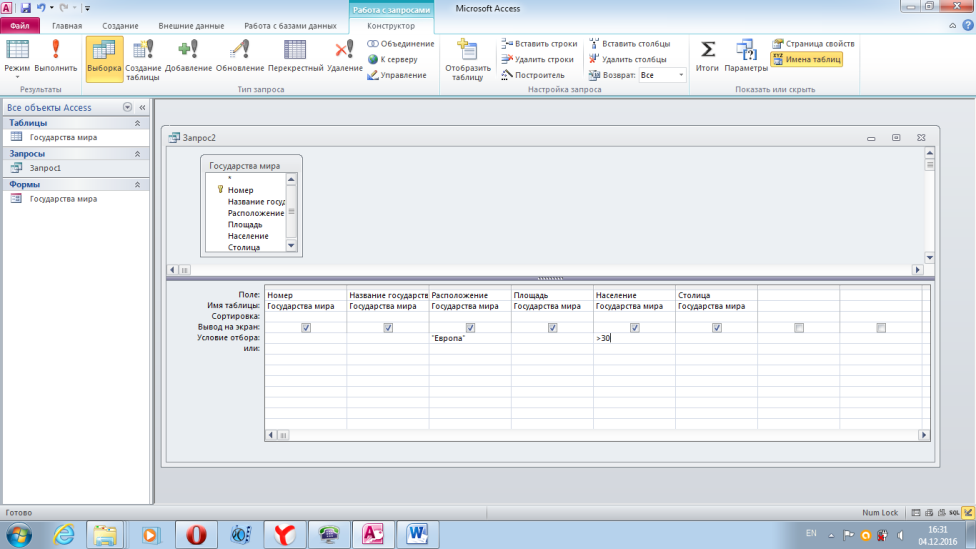Screen dimensions: 976x549
Task: Click the "Европа" criteria cell
Action: click(x=470, y=338)
